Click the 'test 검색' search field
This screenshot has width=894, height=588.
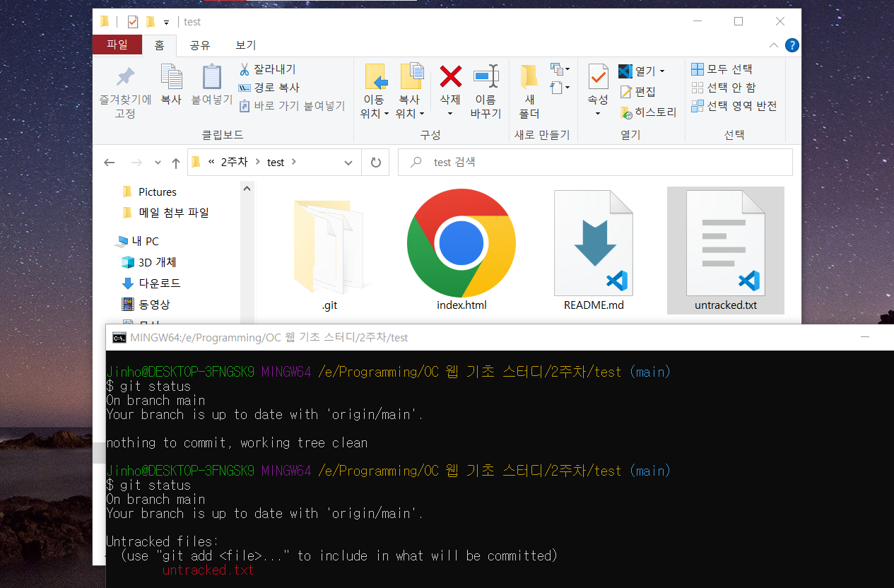coord(595,163)
